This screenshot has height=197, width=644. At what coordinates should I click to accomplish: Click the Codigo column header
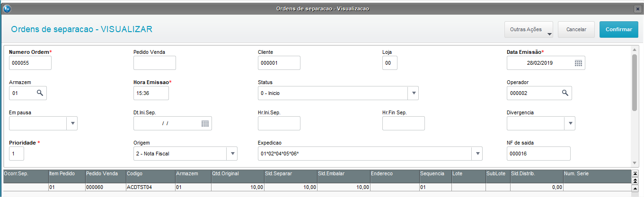click(x=150, y=173)
